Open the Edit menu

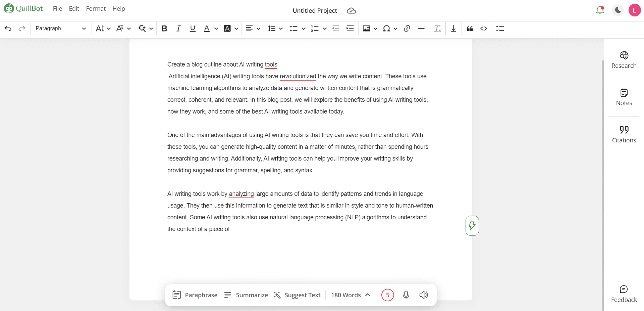(74, 9)
